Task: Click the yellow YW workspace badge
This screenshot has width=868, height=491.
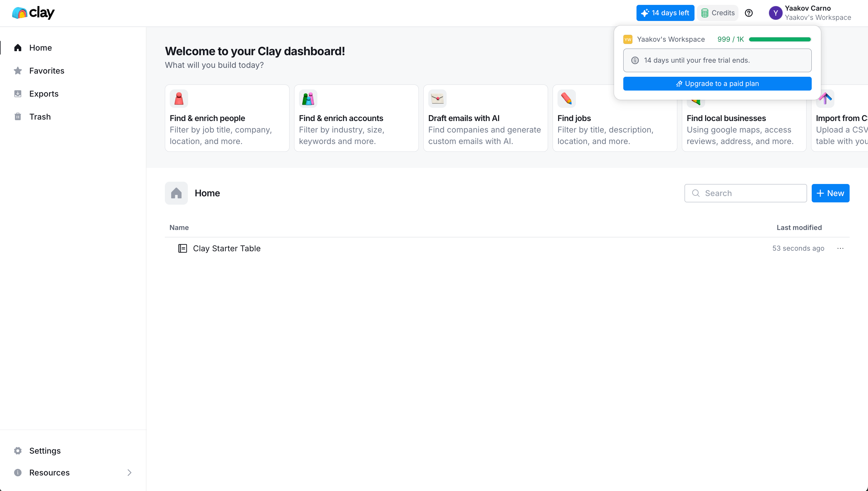Action: pyautogui.click(x=628, y=39)
